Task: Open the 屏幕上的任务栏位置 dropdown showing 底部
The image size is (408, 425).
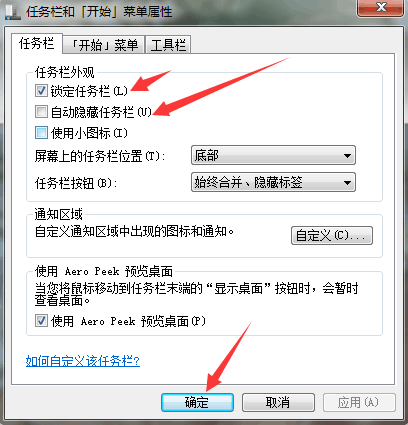Action: pos(273,155)
